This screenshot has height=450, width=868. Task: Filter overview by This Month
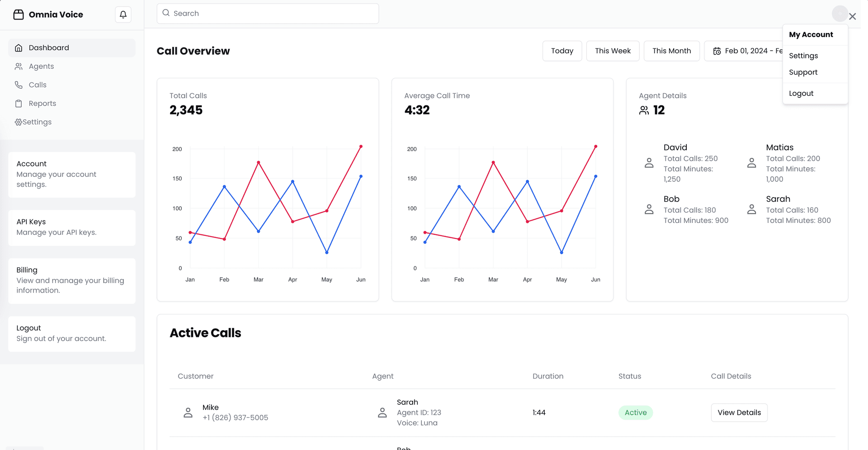(671, 51)
